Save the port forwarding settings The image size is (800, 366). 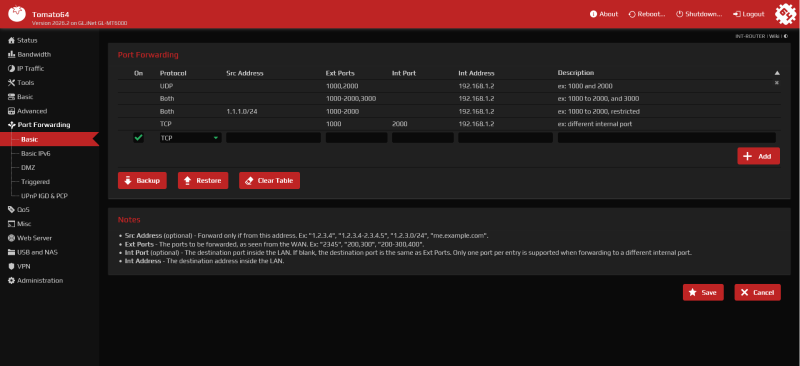(703, 292)
